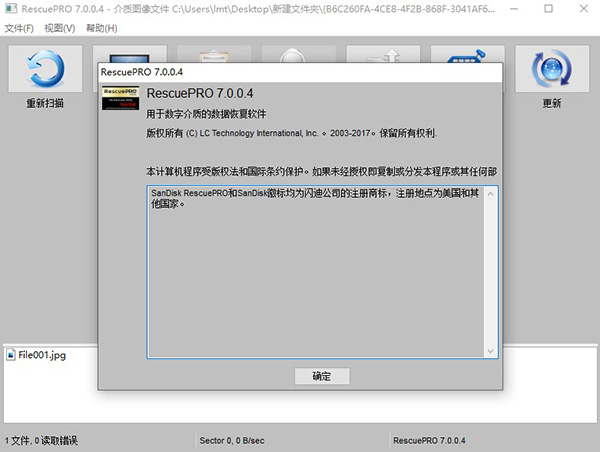
Task: Click the 用于数字介质的数据恢复软件 description text
Action: pyautogui.click(x=206, y=114)
